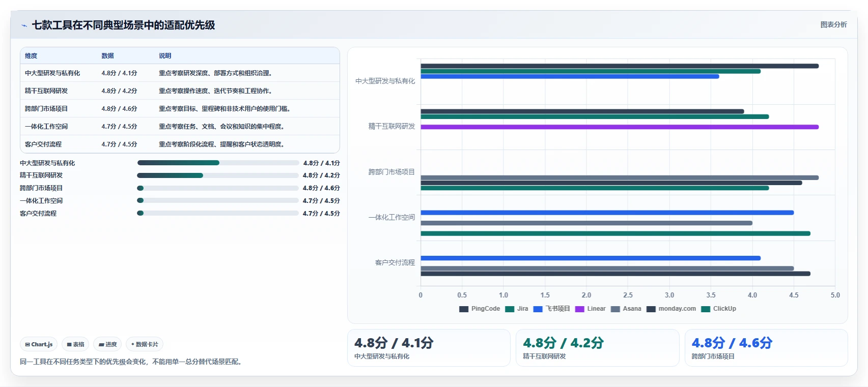Click the 数据卡片 chip
The height and width of the screenshot is (387, 868).
coord(145,344)
